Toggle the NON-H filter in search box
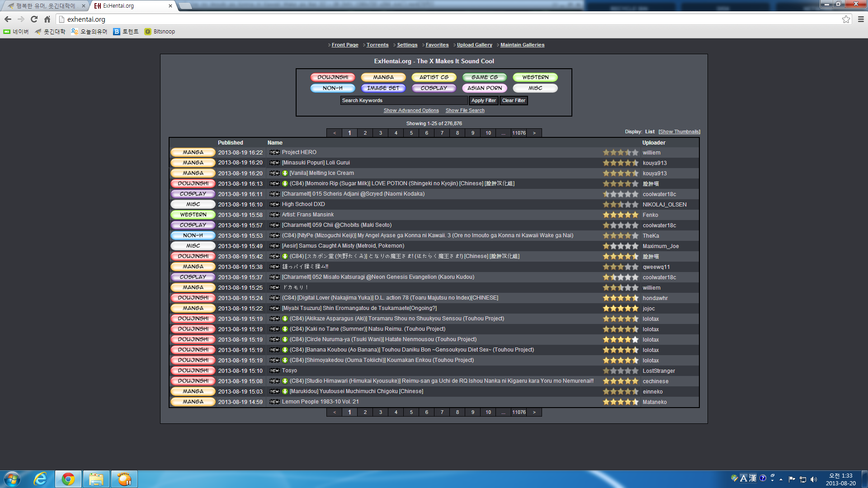Screen dimensions: 868x488 click(333, 88)
